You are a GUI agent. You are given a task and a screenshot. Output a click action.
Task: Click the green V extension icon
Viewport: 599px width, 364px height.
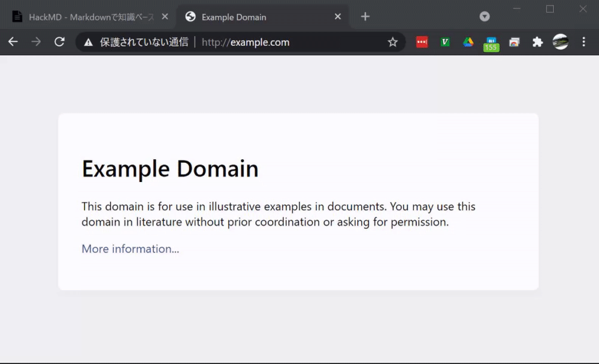(445, 42)
